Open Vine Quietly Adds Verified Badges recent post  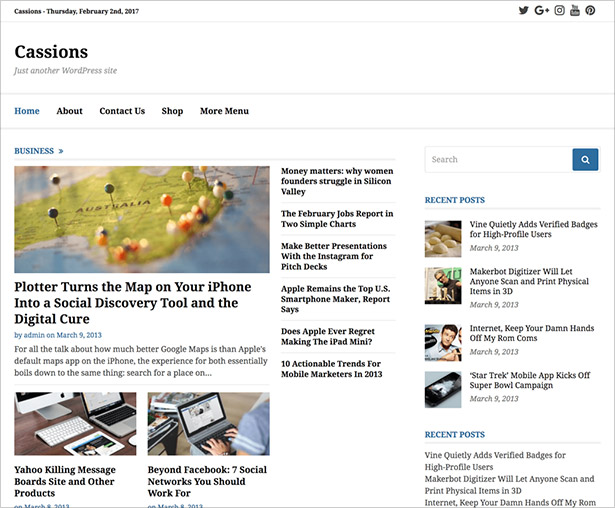[533, 229]
